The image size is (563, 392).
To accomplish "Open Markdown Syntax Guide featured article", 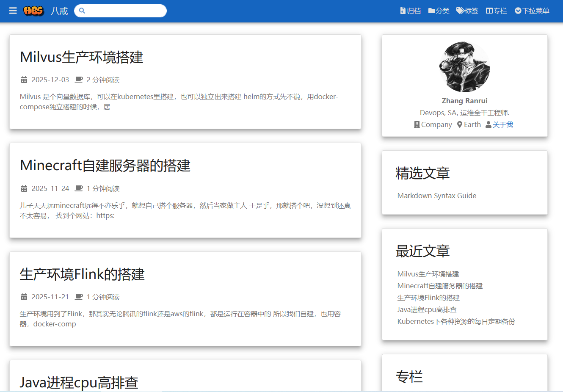I will tap(436, 196).
